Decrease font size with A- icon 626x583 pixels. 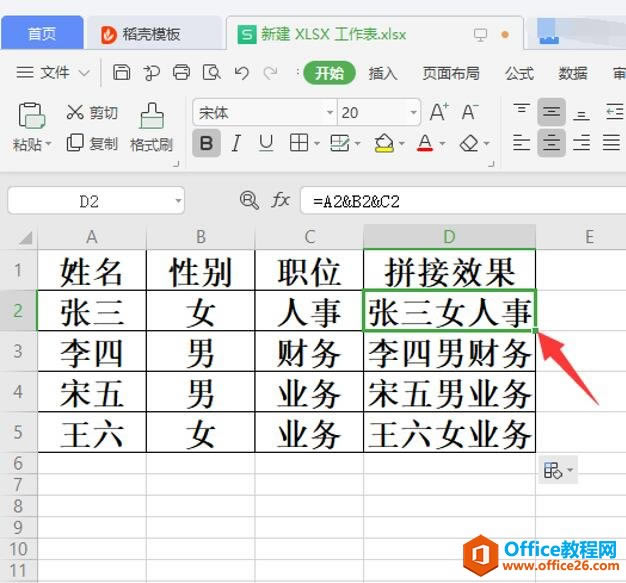[470, 112]
